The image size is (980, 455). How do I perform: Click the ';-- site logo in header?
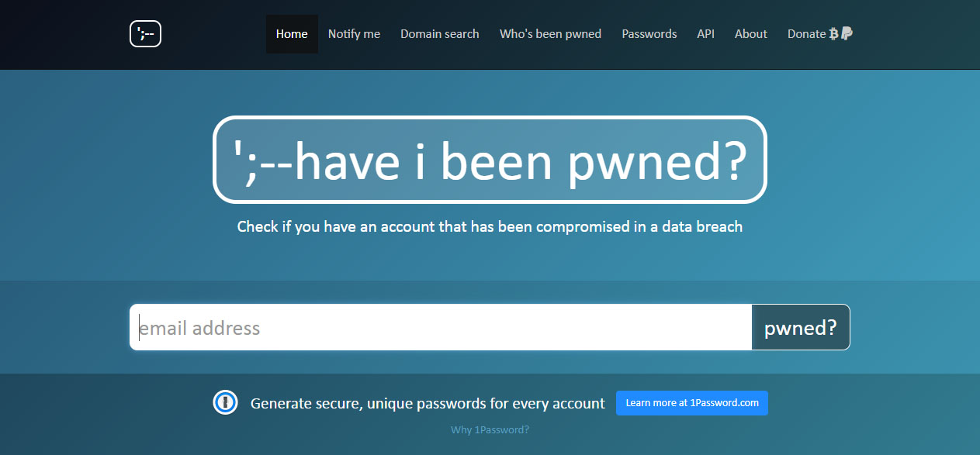coord(145,34)
